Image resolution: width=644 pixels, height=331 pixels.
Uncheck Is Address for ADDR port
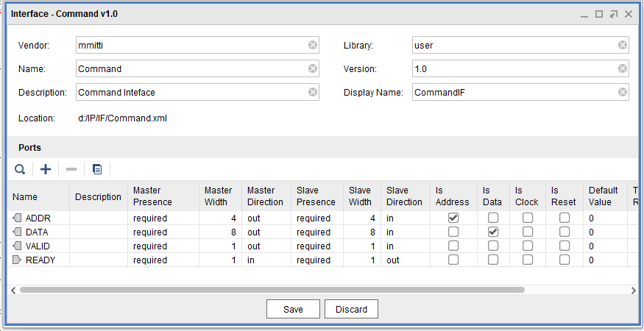pyautogui.click(x=453, y=218)
